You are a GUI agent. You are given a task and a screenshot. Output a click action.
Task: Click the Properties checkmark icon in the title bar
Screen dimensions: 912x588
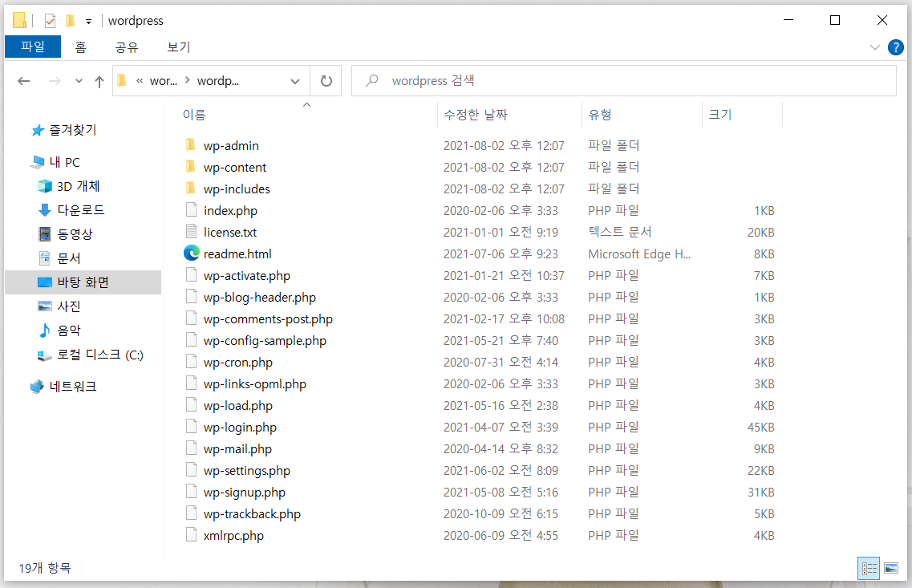[x=50, y=21]
